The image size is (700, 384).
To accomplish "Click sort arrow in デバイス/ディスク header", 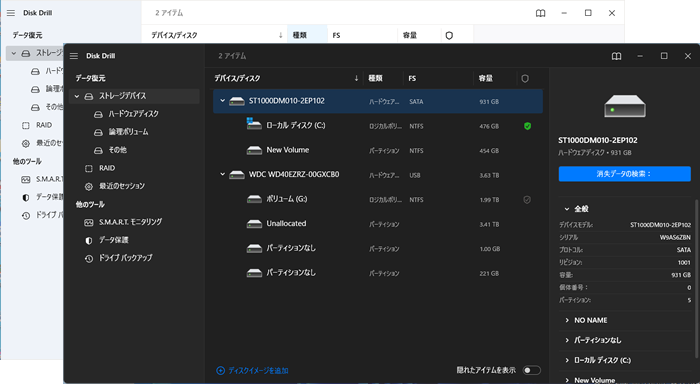I will [x=356, y=79].
